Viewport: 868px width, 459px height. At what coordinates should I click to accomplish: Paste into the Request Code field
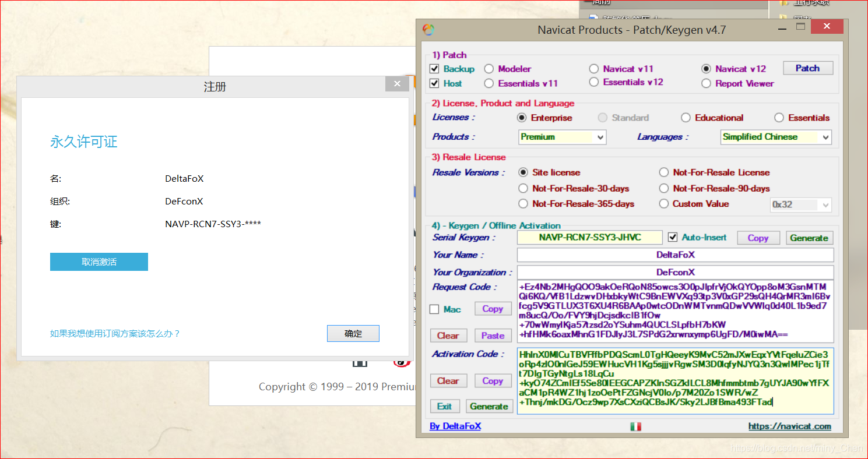click(x=493, y=336)
